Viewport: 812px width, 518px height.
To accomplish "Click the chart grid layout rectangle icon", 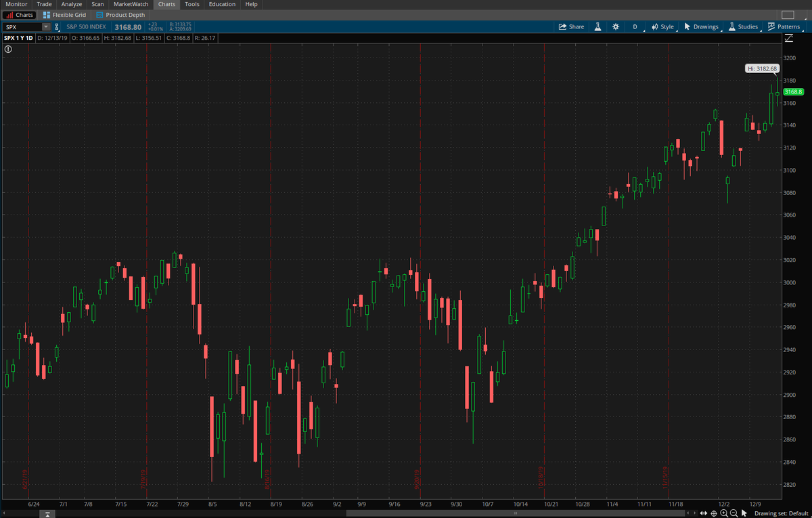I will (x=787, y=15).
